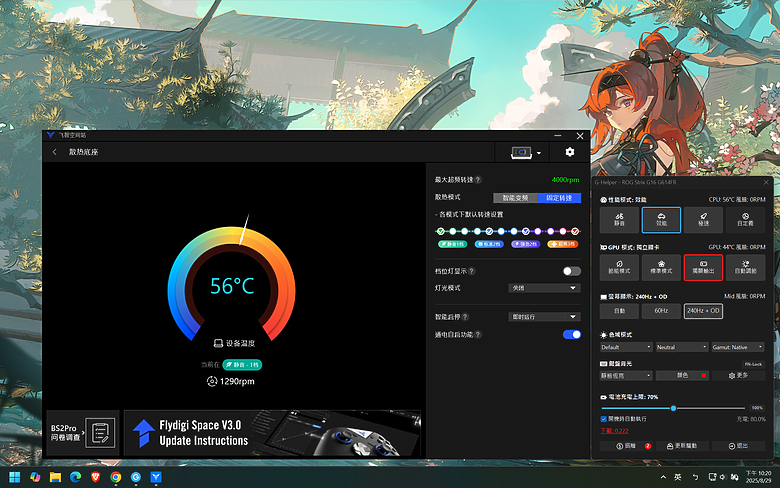This screenshot has height=488, width=780.
Task: Click the 100% battery charge button
Action: (x=757, y=408)
